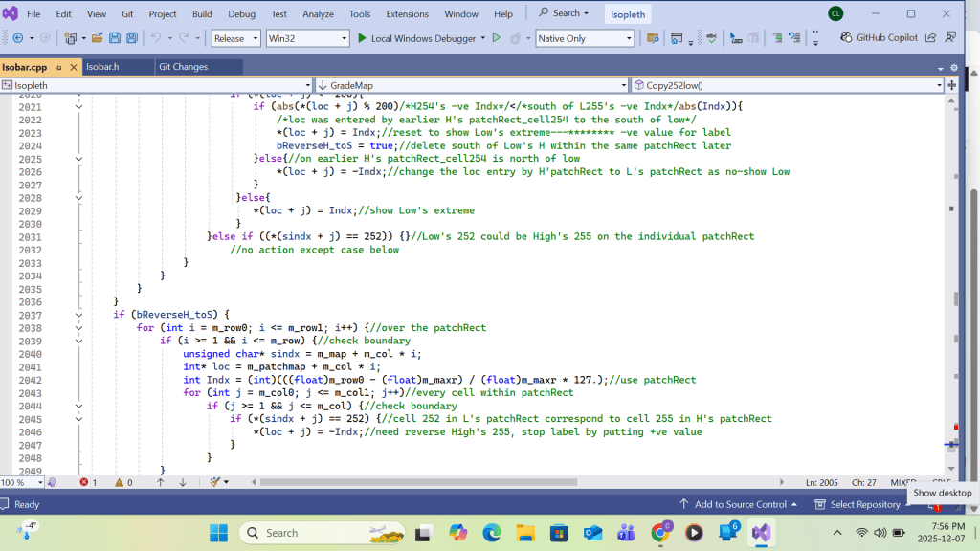
Task: Open the Build menu
Action: [202, 14]
